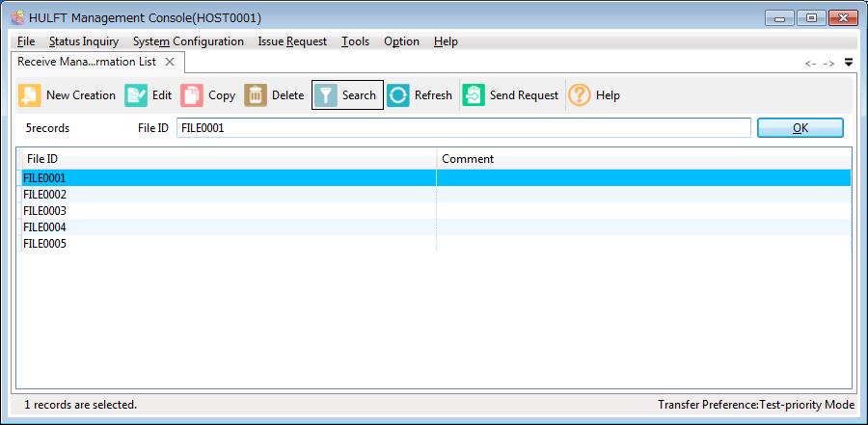Close the Receive Management Information List tab
868x425 pixels.
coord(170,62)
